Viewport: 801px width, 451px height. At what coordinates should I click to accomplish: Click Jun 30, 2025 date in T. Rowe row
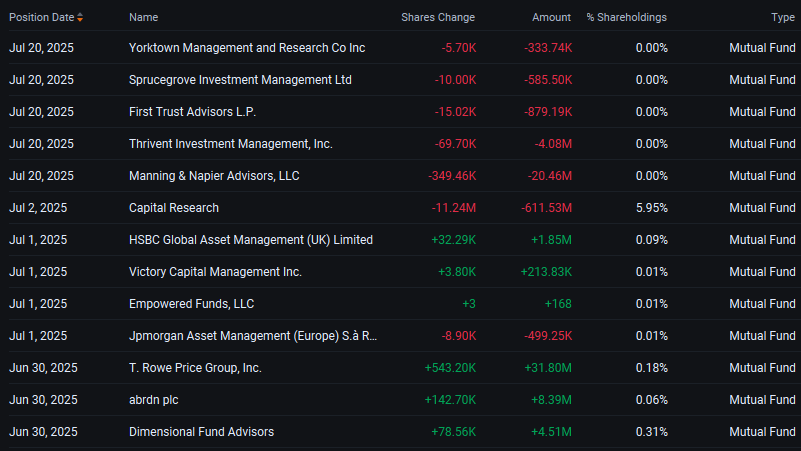(x=43, y=368)
